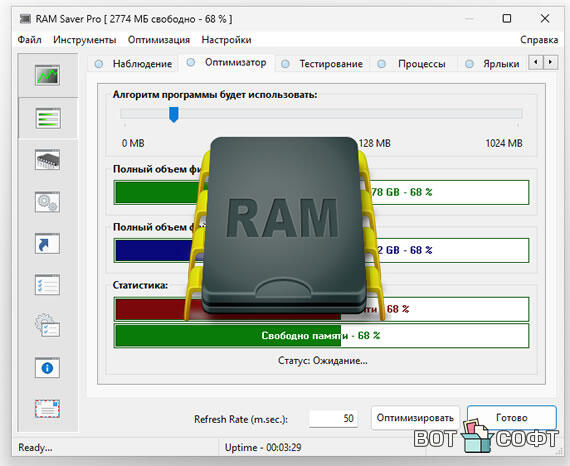Select the optimizer bars sidebar icon

pos(48,118)
